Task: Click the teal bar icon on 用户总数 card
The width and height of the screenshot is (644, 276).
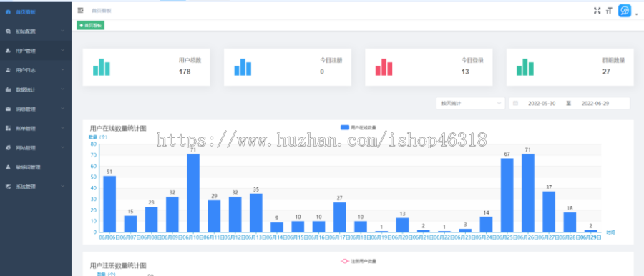Action: pos(102,67)
